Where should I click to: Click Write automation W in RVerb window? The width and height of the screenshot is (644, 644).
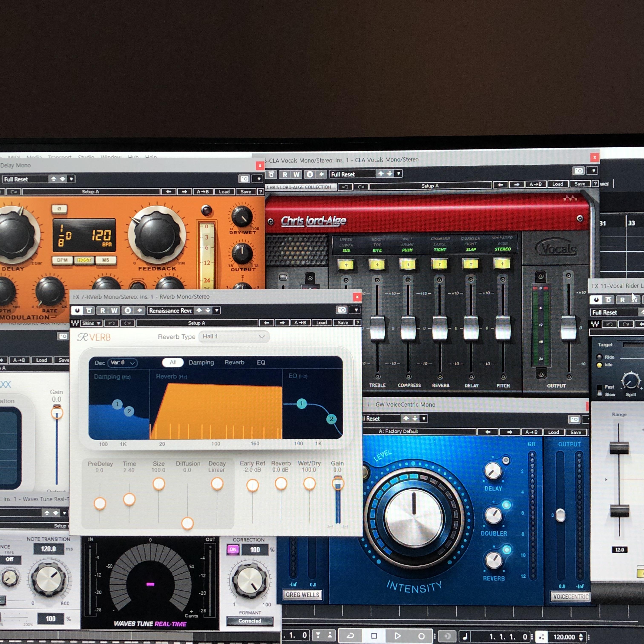pyautogui.click(x=114, y=310)
